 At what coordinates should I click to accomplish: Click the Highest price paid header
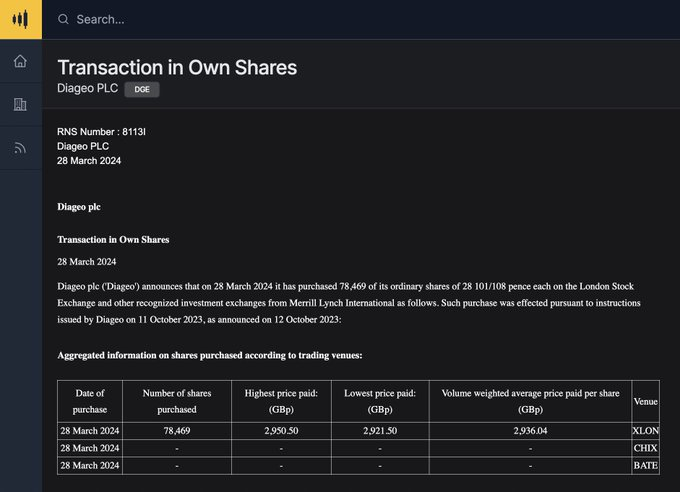(x=281, y=401)
